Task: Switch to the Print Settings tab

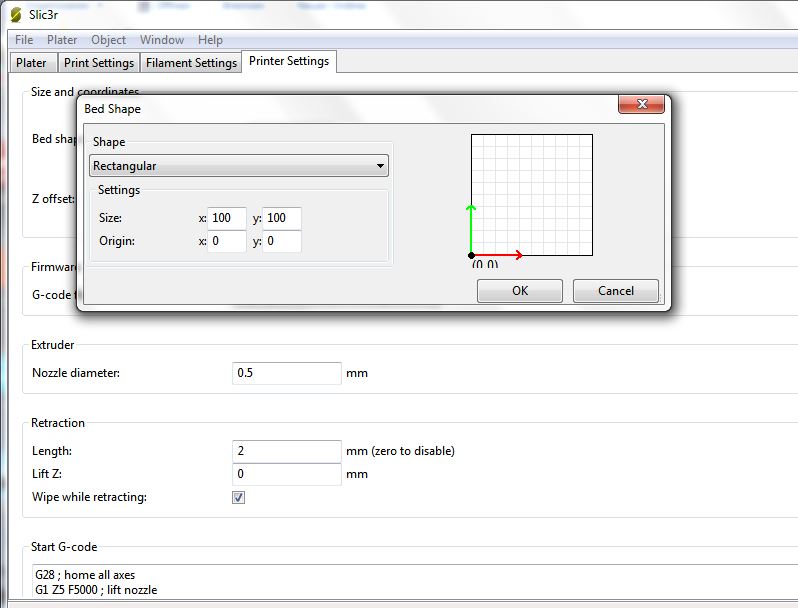Action: point(99,63)
